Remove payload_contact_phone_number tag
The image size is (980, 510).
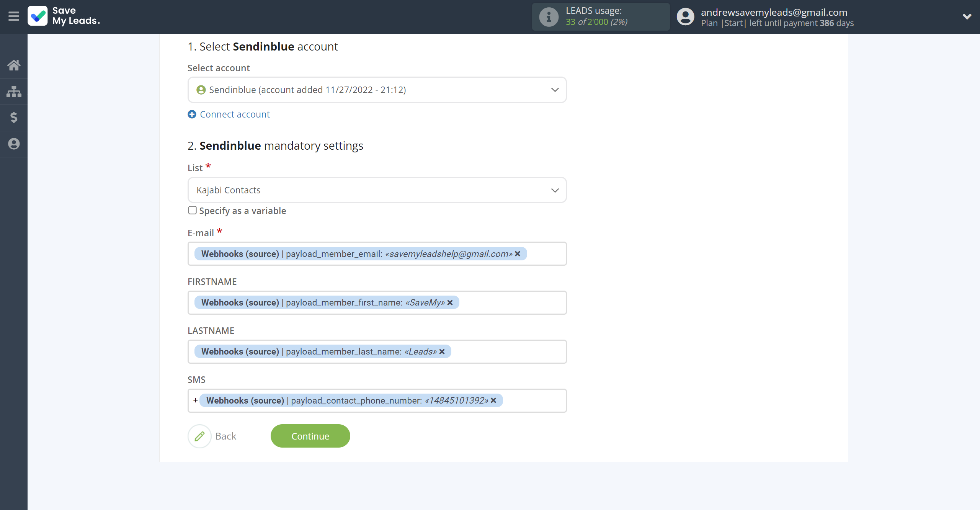[x=493, y=400]
